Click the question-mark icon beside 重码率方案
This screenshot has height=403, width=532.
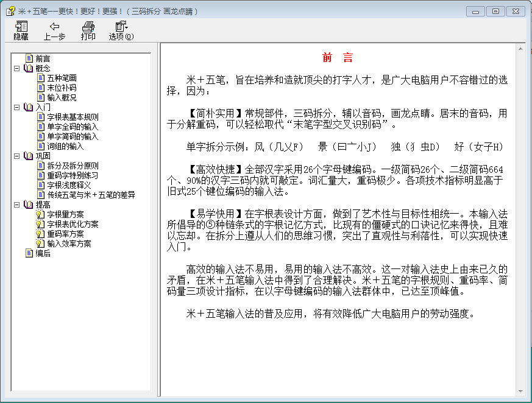[x=41, y=234]
